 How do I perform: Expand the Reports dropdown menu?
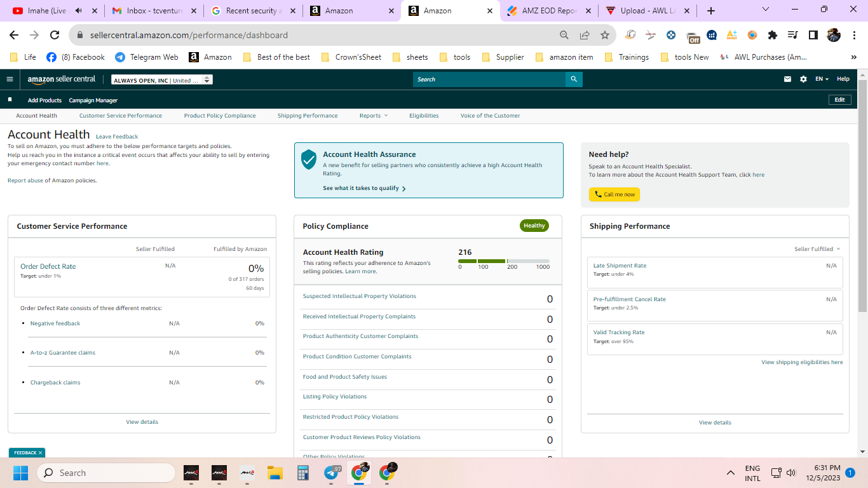[x=373, y=116]
